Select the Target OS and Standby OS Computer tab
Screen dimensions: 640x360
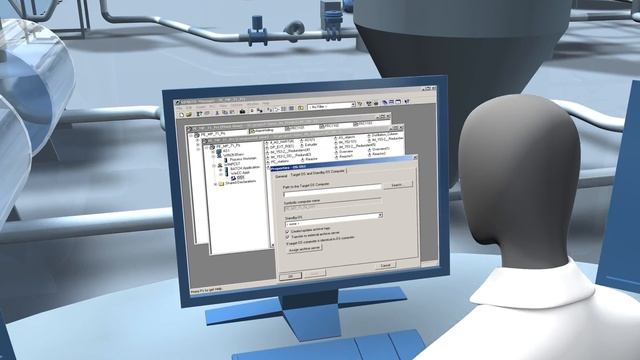317,173
